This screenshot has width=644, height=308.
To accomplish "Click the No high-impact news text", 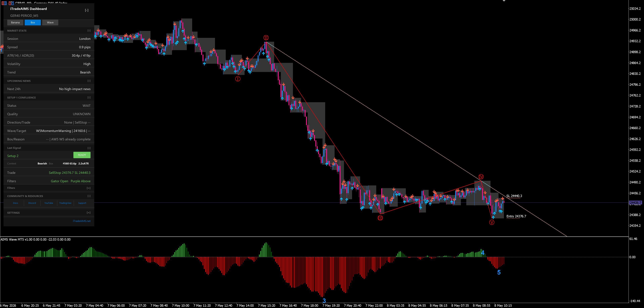I will tap(75, 89).
